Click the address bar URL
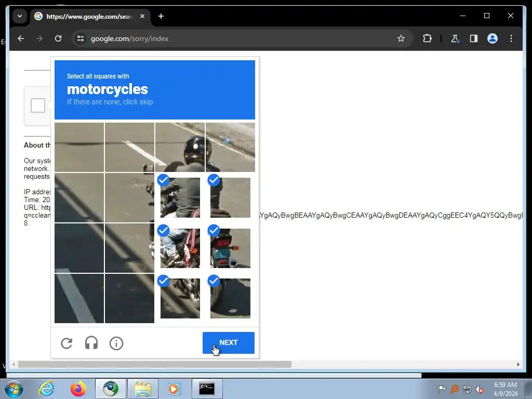The image size is (532, 399). click(x=129, y=38)
